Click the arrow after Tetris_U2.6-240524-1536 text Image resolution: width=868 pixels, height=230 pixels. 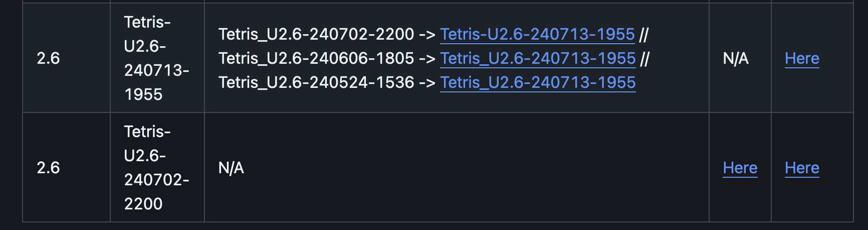click(427, 82)
